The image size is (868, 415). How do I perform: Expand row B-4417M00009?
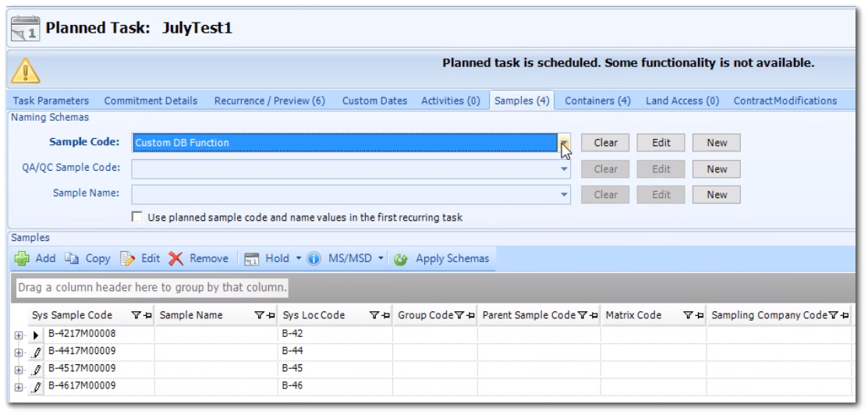[x=18, y=353]
